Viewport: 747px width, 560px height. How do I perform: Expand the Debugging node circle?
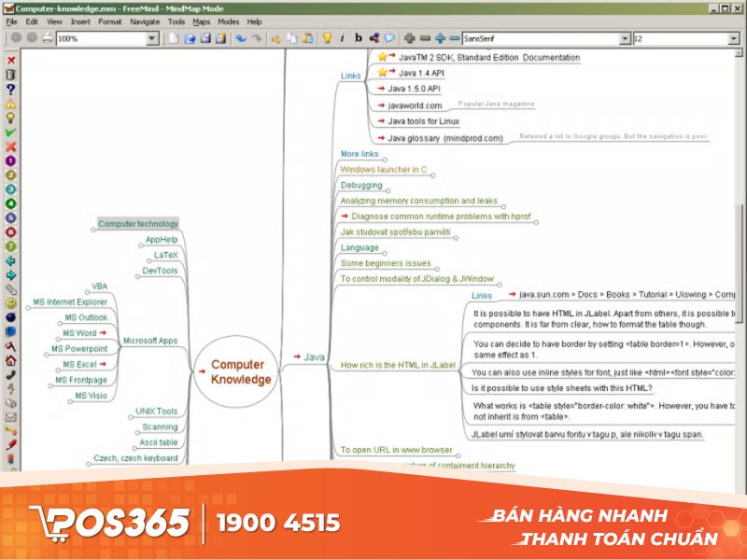click(x=388, y=191)
